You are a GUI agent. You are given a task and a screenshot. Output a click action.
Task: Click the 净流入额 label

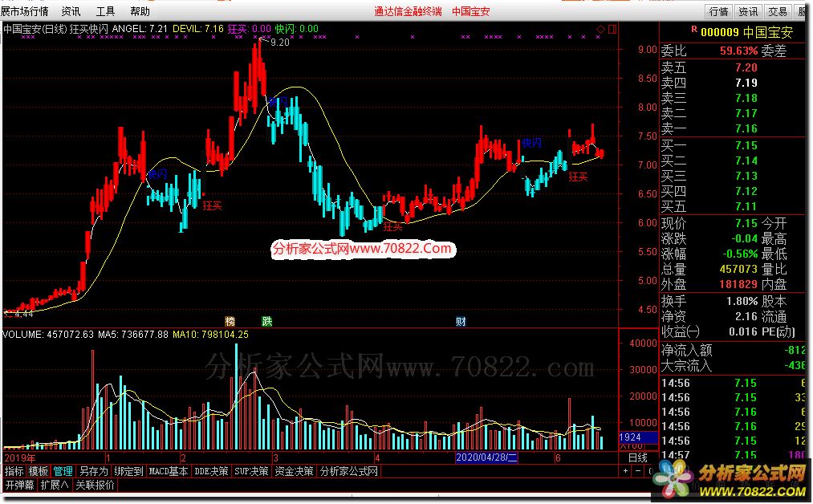pyautogui.click(x=686, y=351)
